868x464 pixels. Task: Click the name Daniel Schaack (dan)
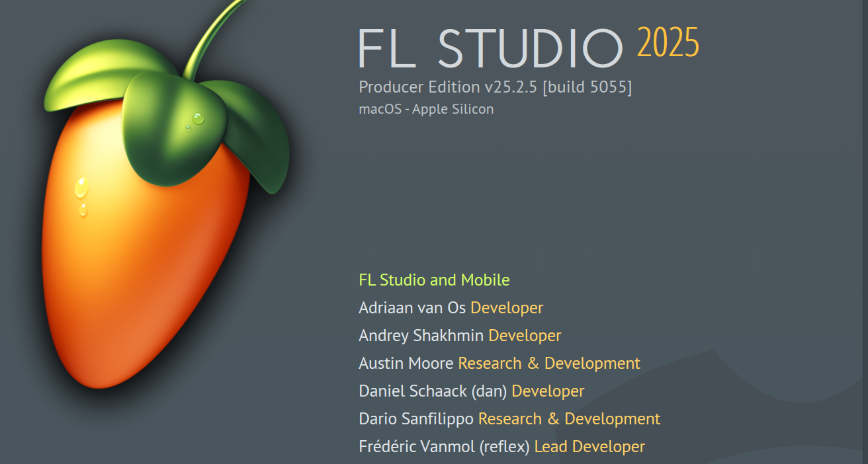coord(433,391)
